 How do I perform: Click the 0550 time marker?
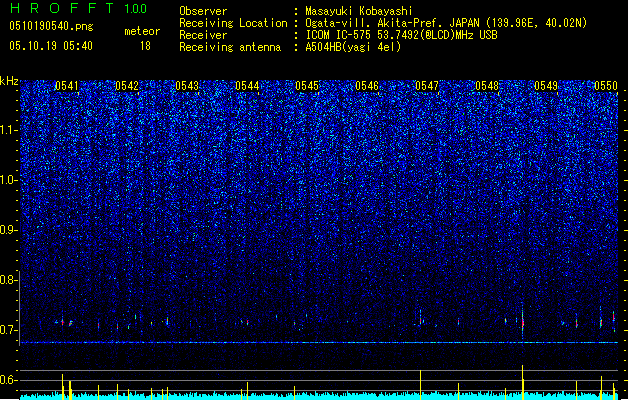(606, 86)
